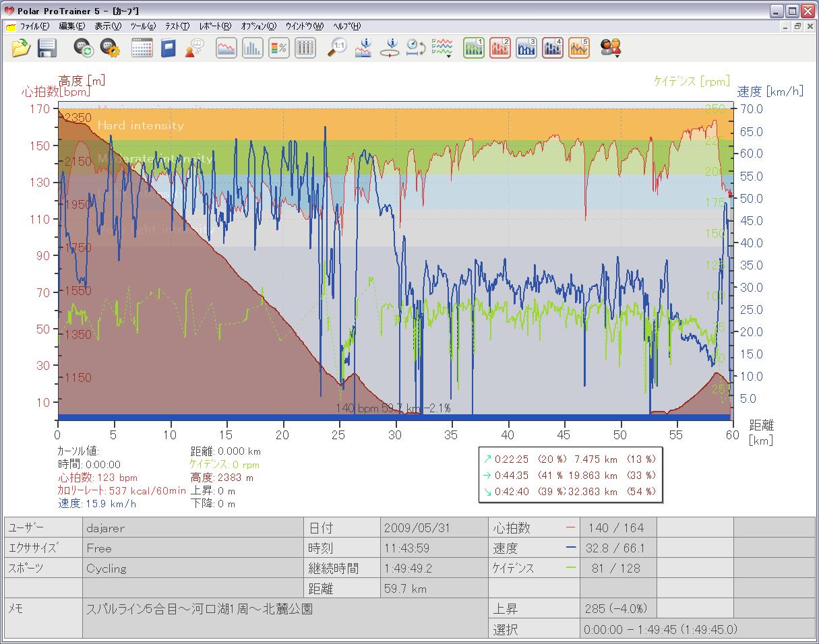
Task: Select blue graph layout preset 3
Action: click(526, 48)
